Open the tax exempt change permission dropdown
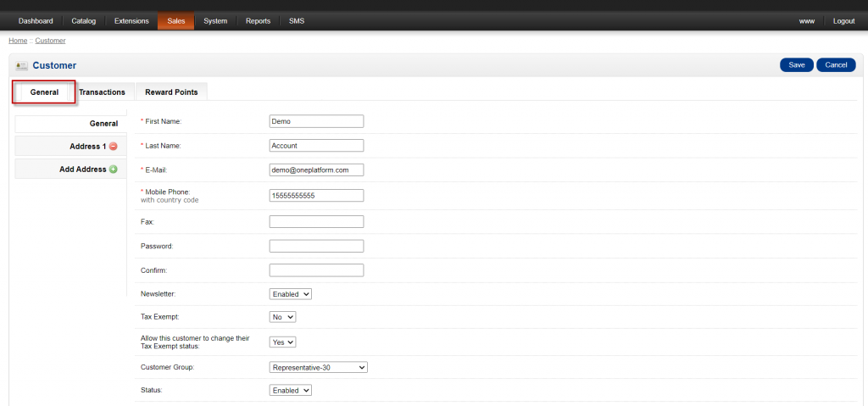Image resolution: width=868 pixels, height=406 pixels. 282,342
